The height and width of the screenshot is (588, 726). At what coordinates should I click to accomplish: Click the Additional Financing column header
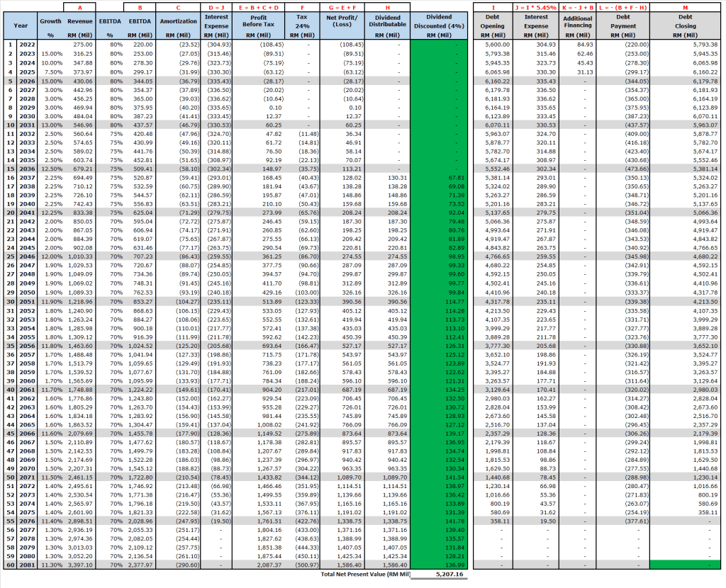tap(578, 26)
